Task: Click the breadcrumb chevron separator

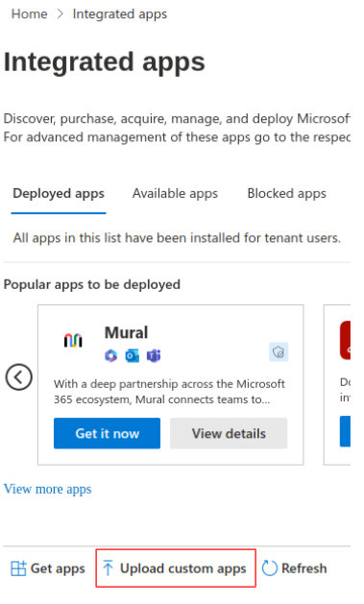Action: pyautogui.click(x=61, y=14)
